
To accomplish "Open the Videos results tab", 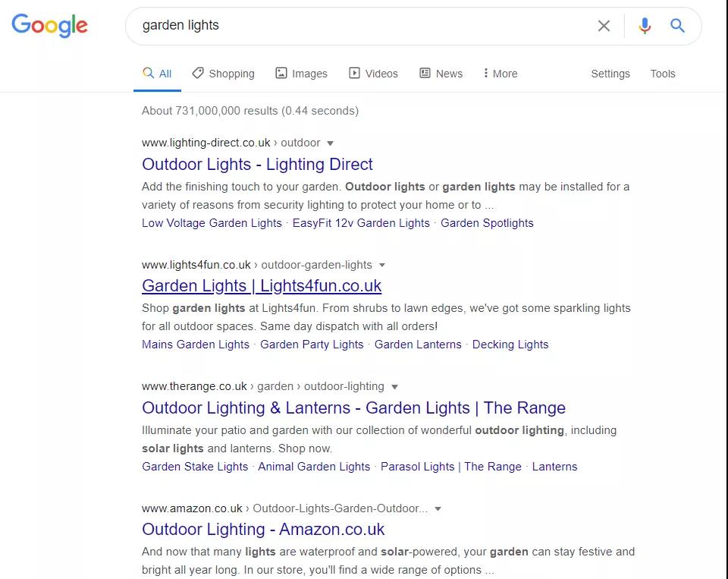I will point(373,74).
